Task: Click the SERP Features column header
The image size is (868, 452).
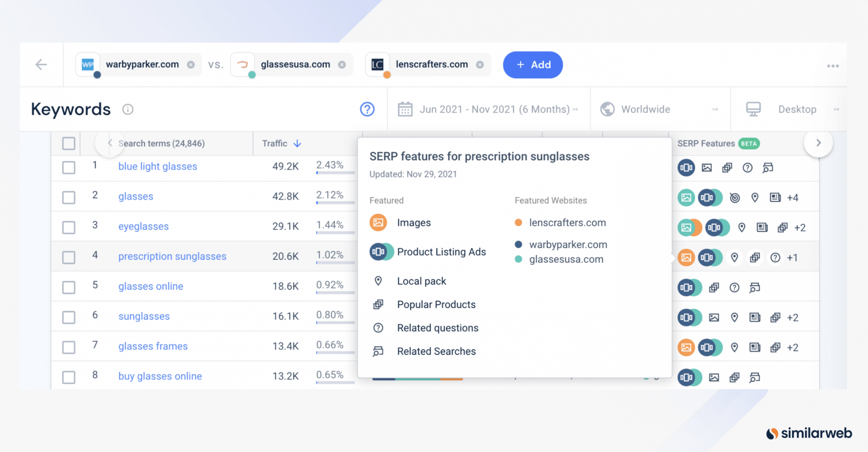Action: point(706,143)
